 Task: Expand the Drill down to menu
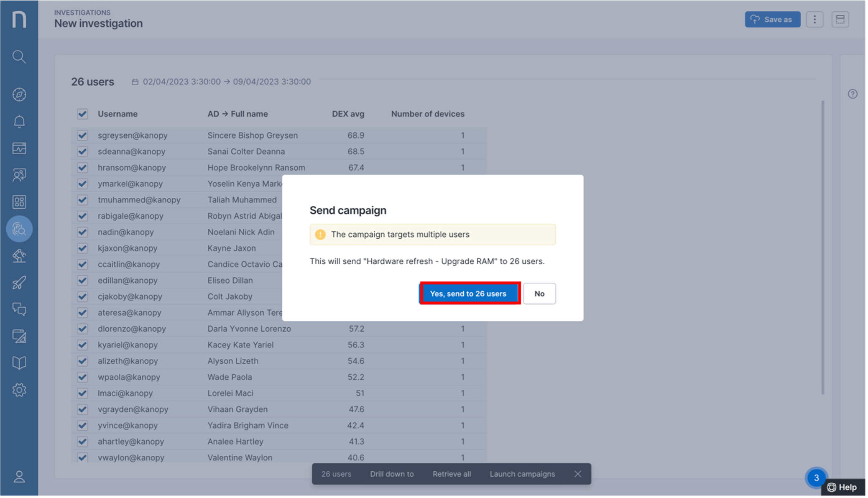[392, 474]
